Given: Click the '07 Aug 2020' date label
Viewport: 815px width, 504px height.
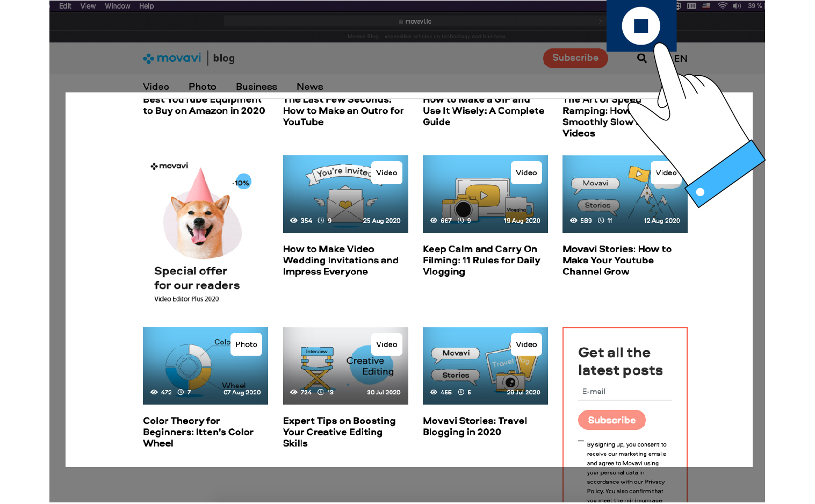Looking at the screenshot, I should (242, 392).
